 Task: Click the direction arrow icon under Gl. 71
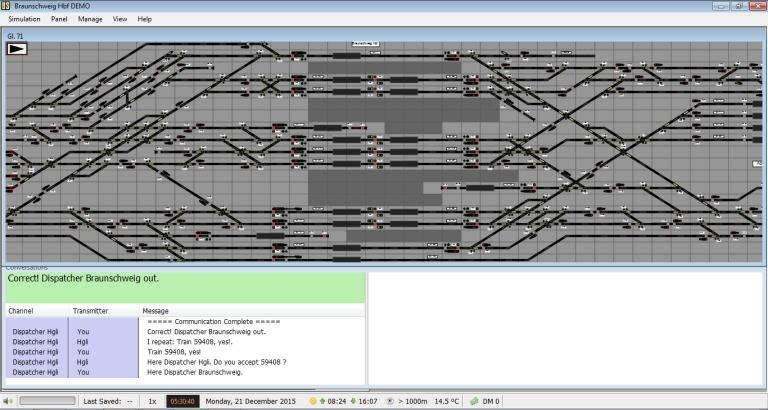[x=17, y=48]
